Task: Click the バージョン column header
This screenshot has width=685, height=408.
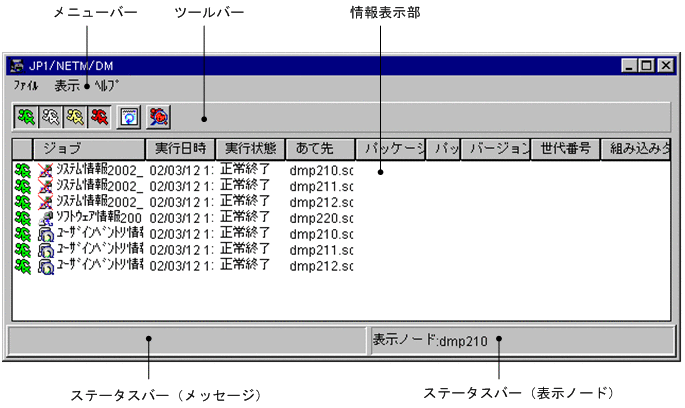Action: tap(495, 149)
